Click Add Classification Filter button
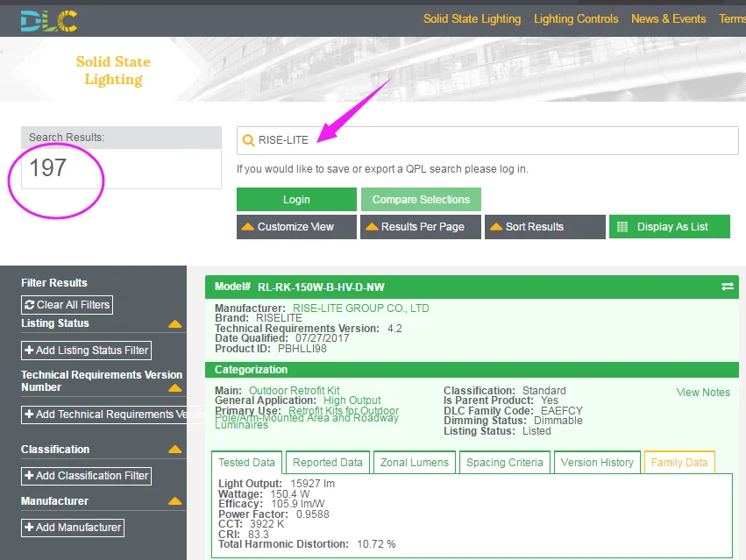Screen dimensions: 746x560 pyautogui.click(x=86, y=476)
